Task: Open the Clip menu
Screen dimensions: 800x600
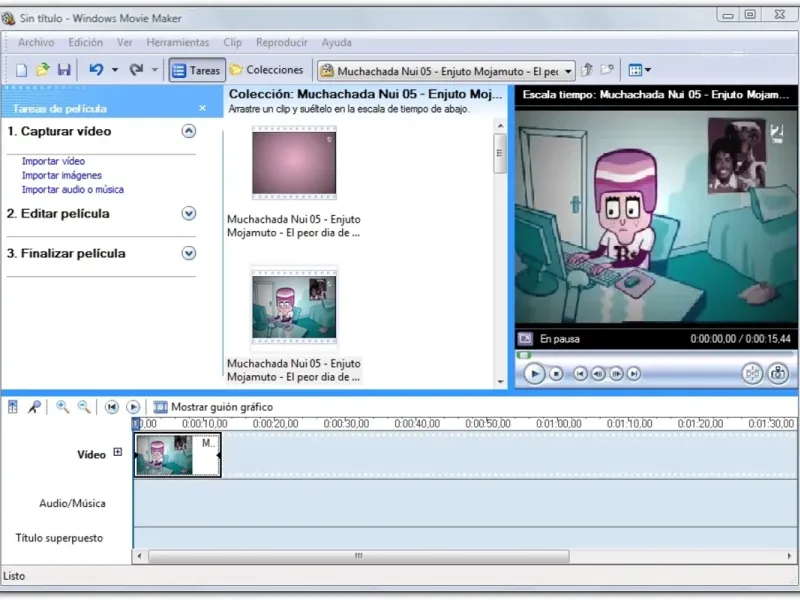Action: [x=233, y=43]
